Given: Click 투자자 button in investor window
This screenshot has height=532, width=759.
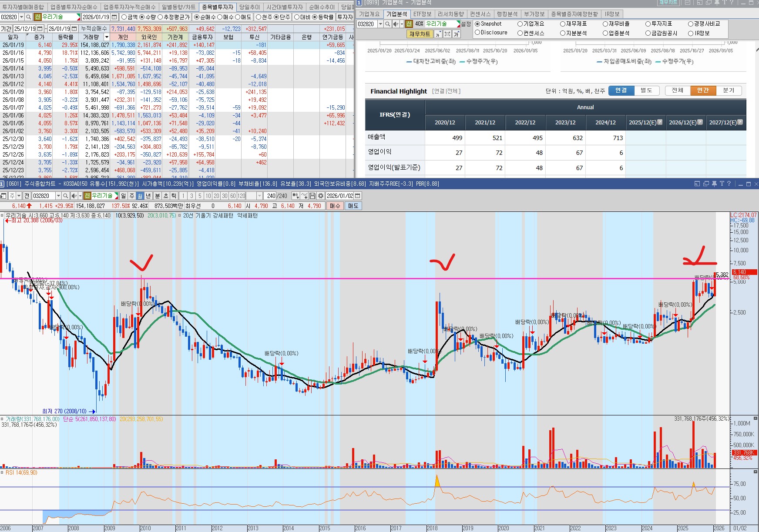Looking at the screenshot, I should pos(345,17).
